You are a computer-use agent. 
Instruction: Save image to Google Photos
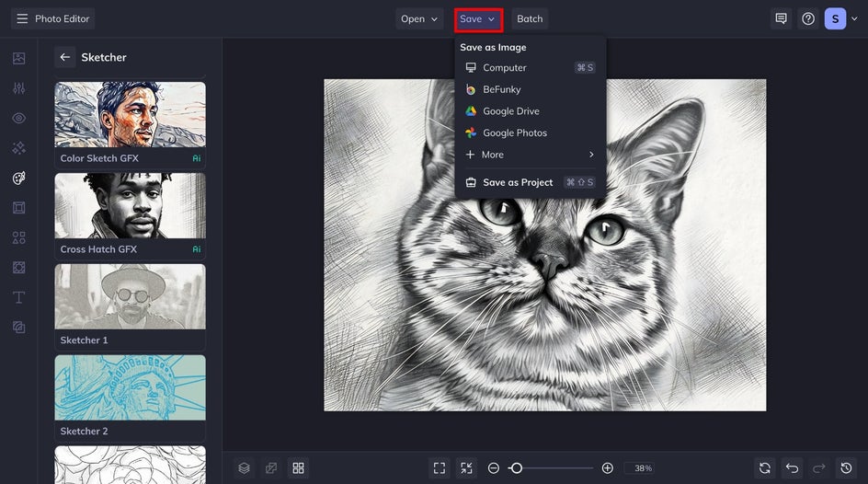[x=530, y=133]
